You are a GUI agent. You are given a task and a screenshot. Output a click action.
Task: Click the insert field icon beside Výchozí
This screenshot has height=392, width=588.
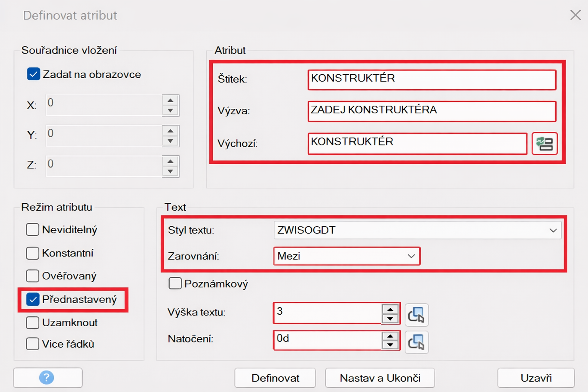[x=544, y=144]
